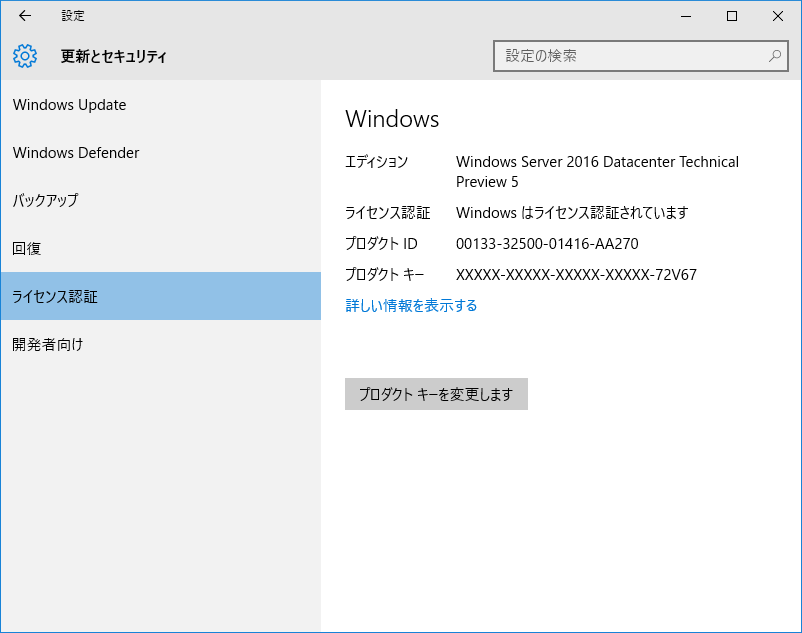Maximize the settings window
802x633 pixels.
click(732, 16)
